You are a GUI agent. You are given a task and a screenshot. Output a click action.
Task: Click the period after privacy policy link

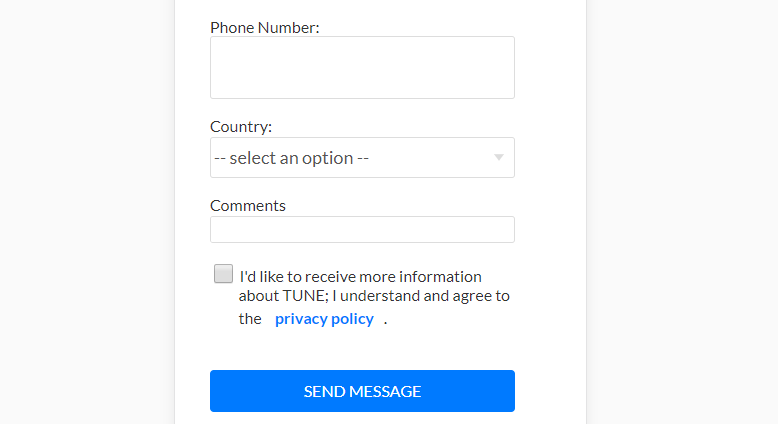(385, 320)
